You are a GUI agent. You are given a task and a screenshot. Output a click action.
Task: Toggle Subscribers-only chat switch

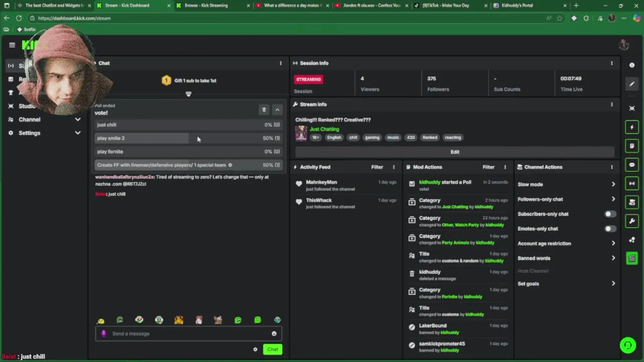(x=610, y=214)
